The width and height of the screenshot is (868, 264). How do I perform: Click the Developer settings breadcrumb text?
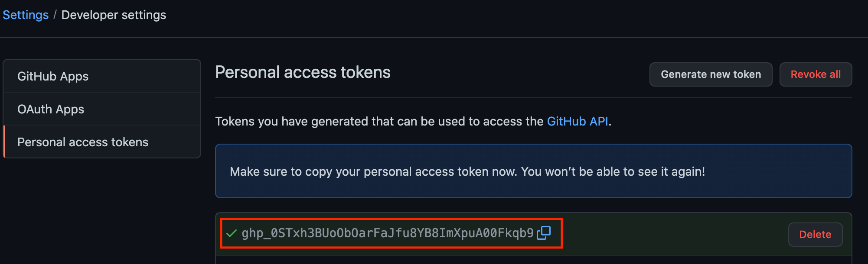coord(114,15)
